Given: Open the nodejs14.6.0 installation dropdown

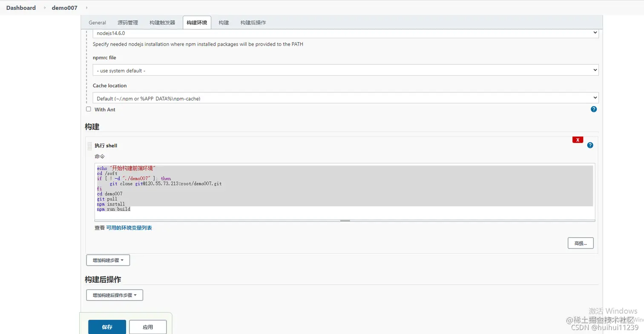Looking at the screenshot, I should 345,33.
